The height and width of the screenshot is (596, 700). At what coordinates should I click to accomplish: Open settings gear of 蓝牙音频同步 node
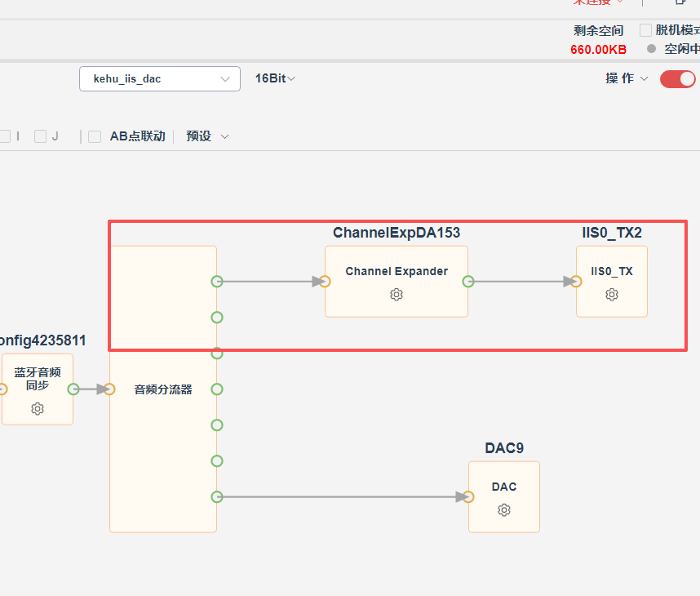coord(38,409)
